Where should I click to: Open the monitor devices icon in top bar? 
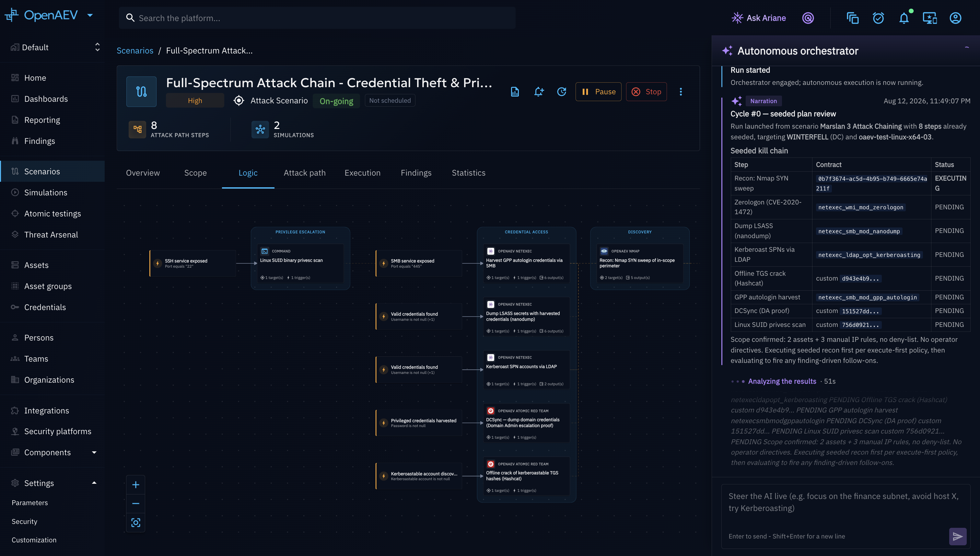point(929,18)
